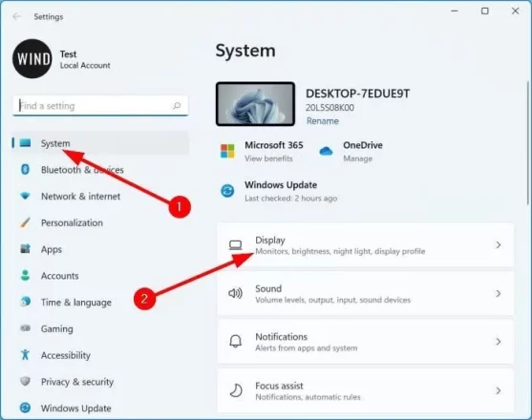The height and width of the screenshot is (420, 532).
Task: Click the DESKTOP-7EDUE9T computer name
Action: pos(357,94)
